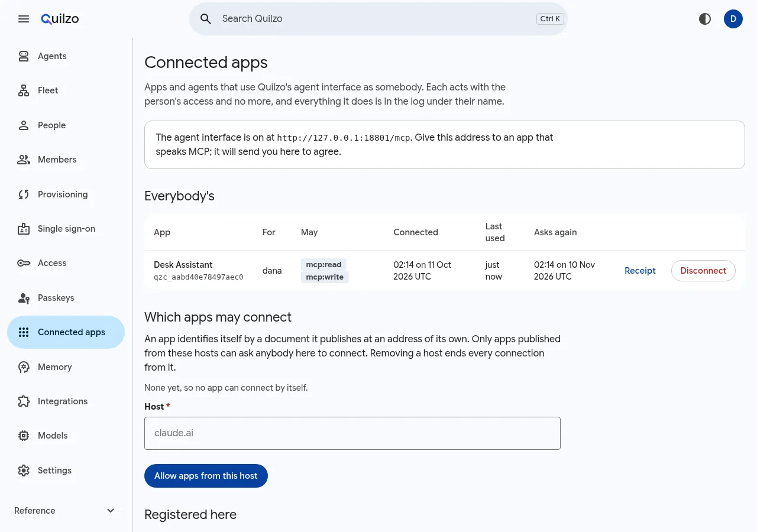
Task: Click the Fleet sidebar icon
Action: tap(24, 90)
